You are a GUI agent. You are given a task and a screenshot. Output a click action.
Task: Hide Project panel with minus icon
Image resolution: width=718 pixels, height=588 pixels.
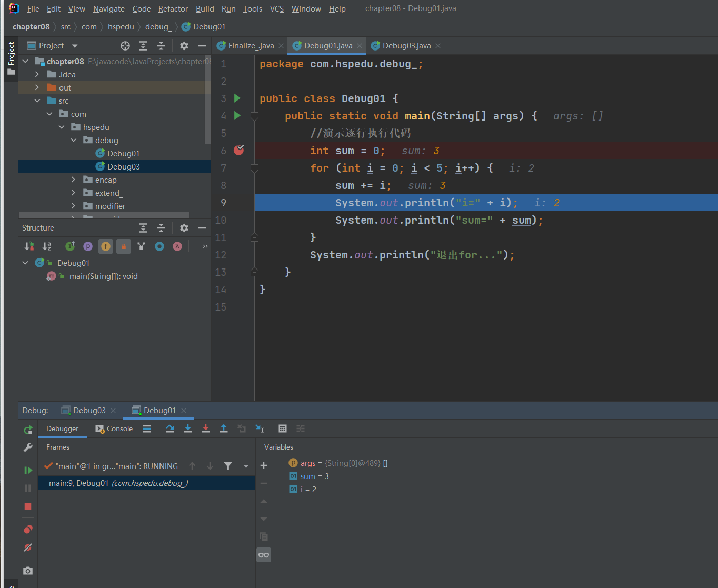click(202, 46)
